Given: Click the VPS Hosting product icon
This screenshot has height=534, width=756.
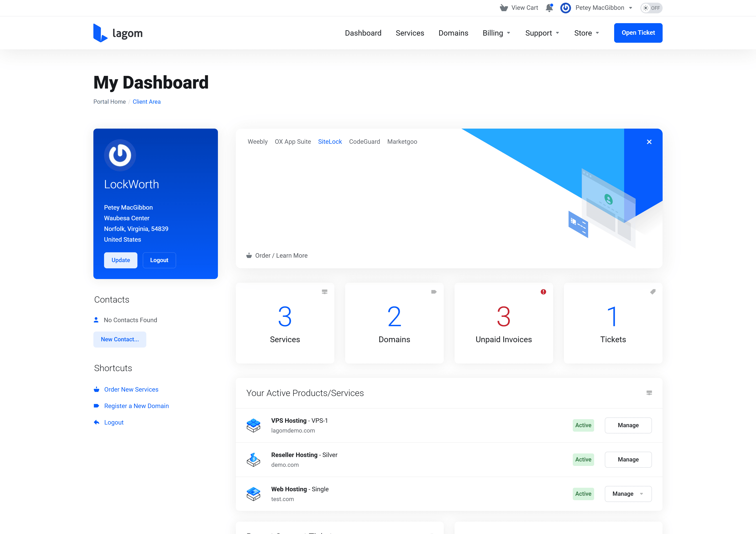Looking at the screenshot, I should point(253,425).
